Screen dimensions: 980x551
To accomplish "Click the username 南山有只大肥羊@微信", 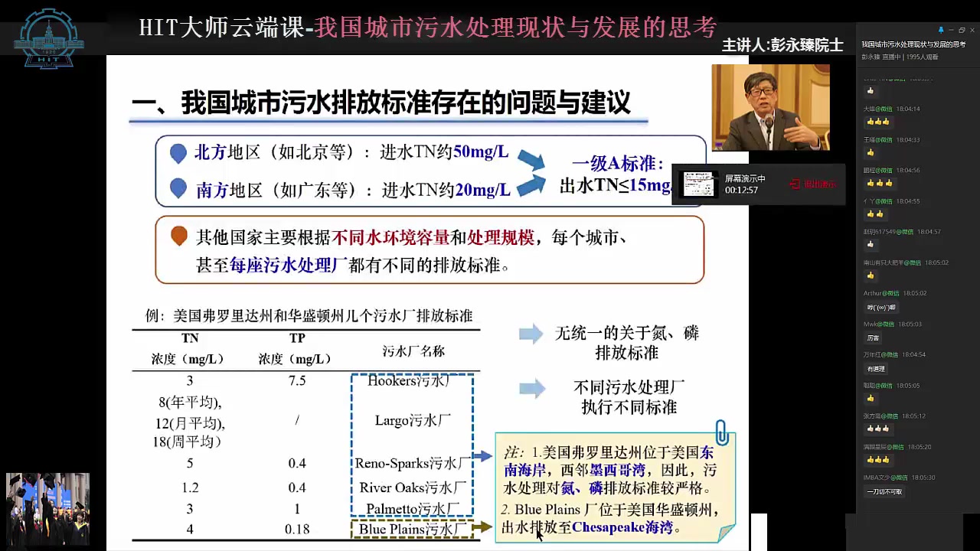I will pyautogui.click(x=892, y=262).
